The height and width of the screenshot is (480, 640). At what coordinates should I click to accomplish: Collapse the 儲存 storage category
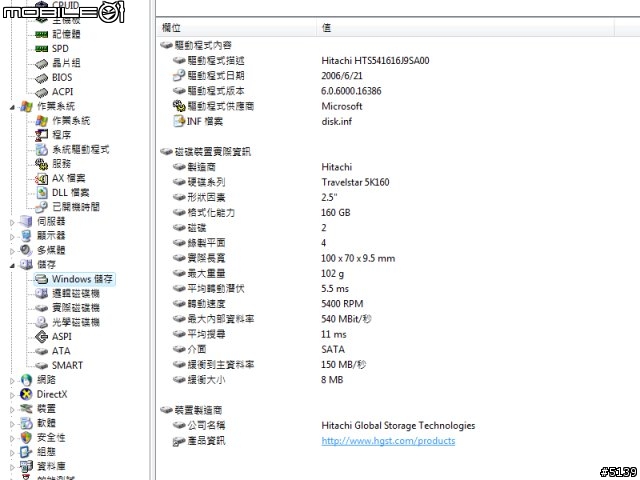point(12,266)
